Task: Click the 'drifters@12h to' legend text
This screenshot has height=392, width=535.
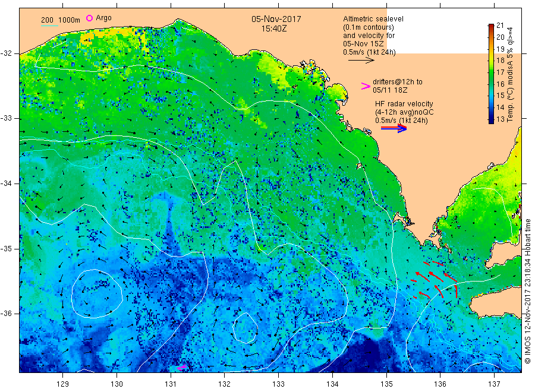Action: [x=398, y=82]
